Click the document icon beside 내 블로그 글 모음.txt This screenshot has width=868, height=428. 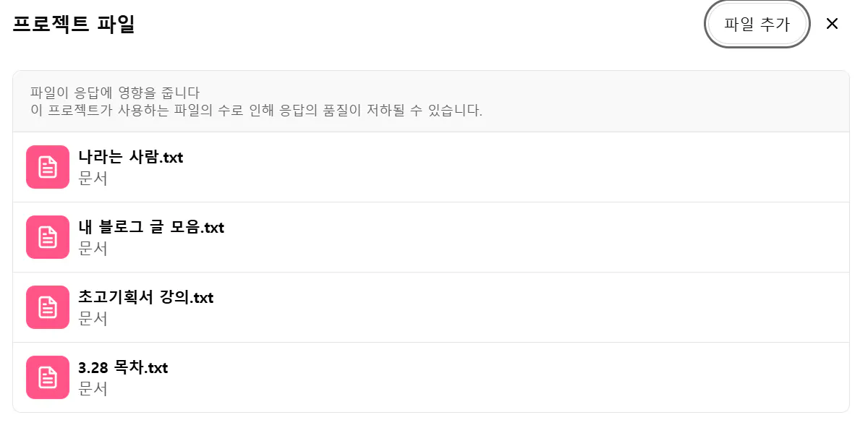point(48,237)
